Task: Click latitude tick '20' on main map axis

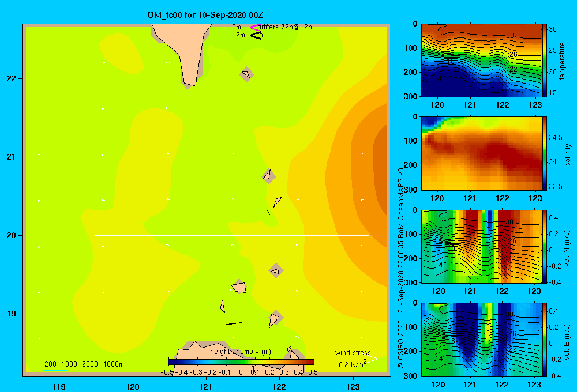Action: [x=11, y=235]
